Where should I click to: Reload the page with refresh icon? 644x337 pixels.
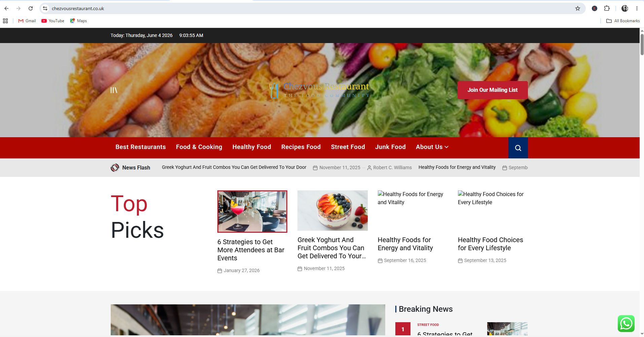pos(31,8)
